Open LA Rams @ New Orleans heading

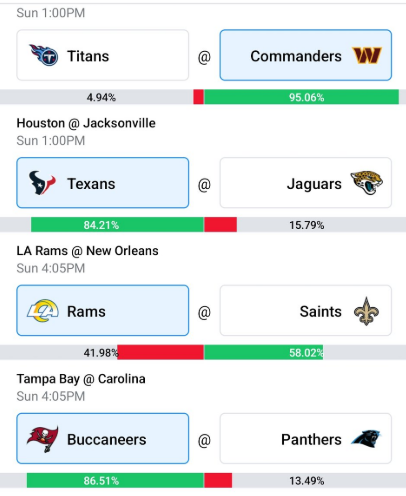coord(87,251)
